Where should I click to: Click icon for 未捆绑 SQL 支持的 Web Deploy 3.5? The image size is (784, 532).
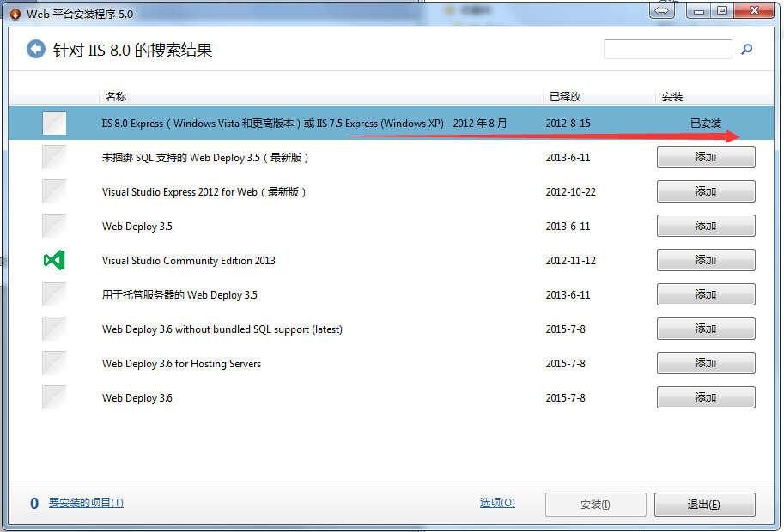(x=54, y=157)
